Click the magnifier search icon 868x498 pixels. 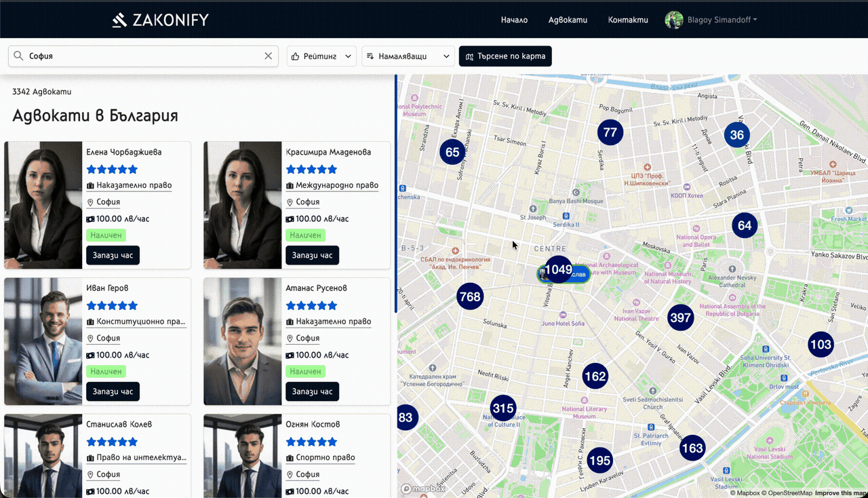point(18,56)
